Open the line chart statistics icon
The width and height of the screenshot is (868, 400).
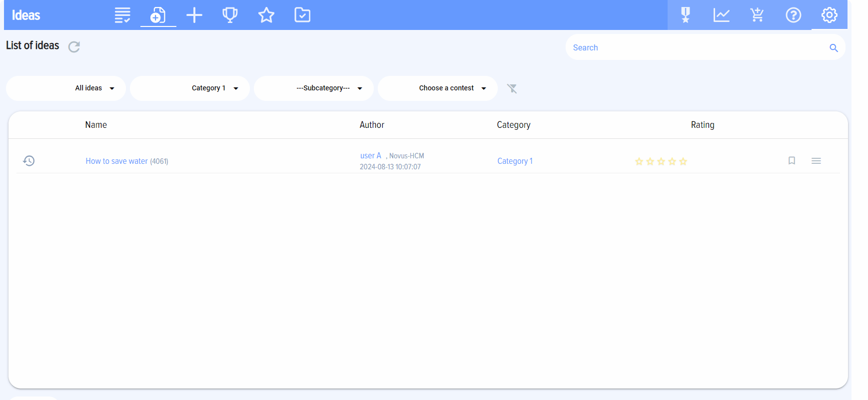(x=721, y=15)
